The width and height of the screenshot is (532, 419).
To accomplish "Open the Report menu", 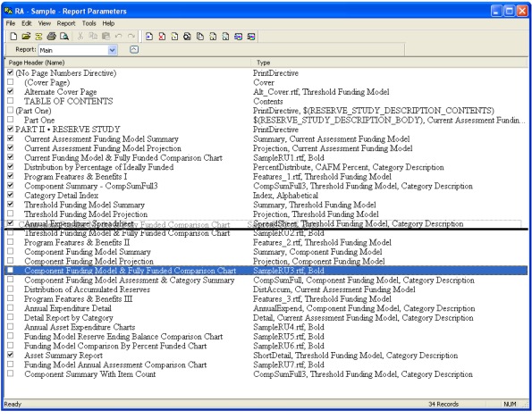I will click(66, 23).
